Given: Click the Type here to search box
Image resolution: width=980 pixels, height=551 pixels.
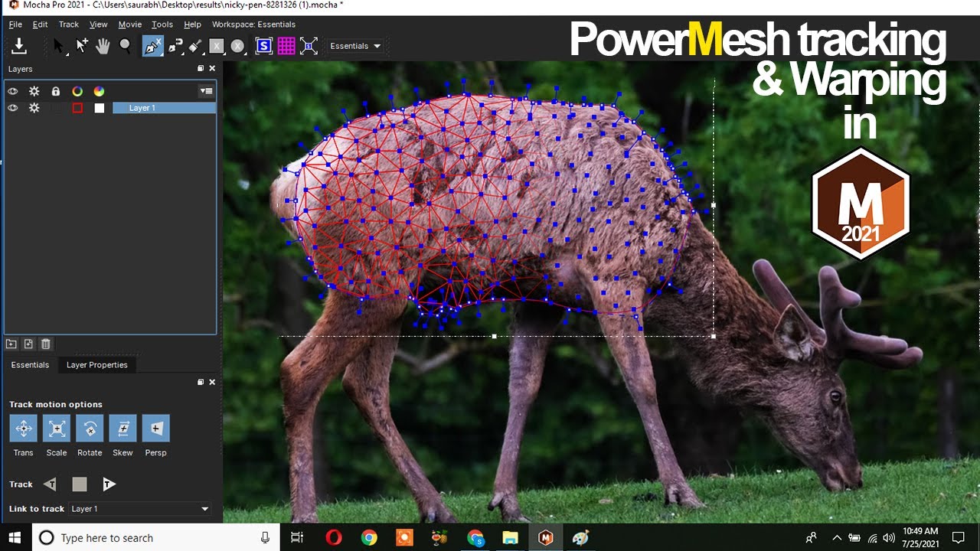Looking at the screenshot, I should (x=155, y=538).
